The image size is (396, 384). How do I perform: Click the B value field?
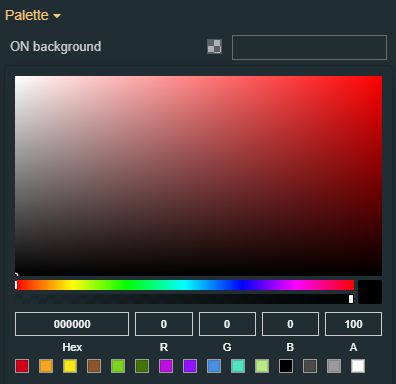pos(290,324)
